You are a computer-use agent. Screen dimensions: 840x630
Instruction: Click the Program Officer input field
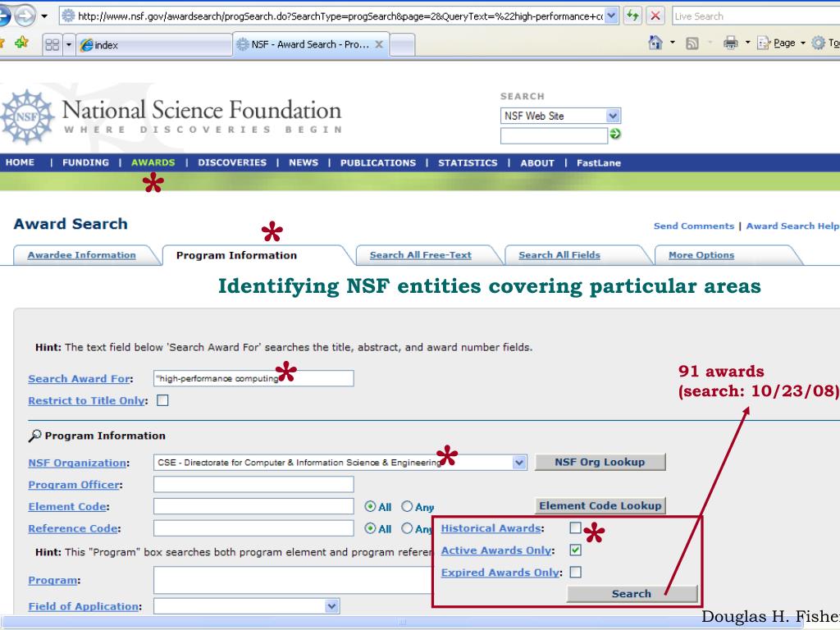tap(253, 484)
